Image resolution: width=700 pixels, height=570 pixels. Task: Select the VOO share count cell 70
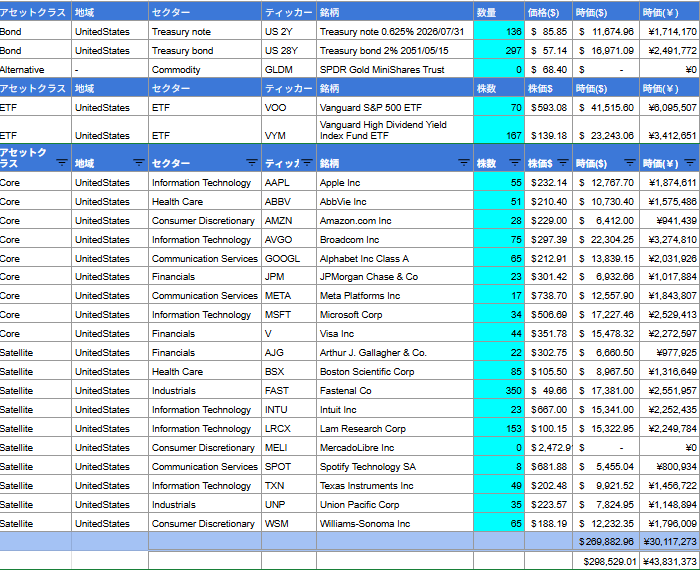499,107
